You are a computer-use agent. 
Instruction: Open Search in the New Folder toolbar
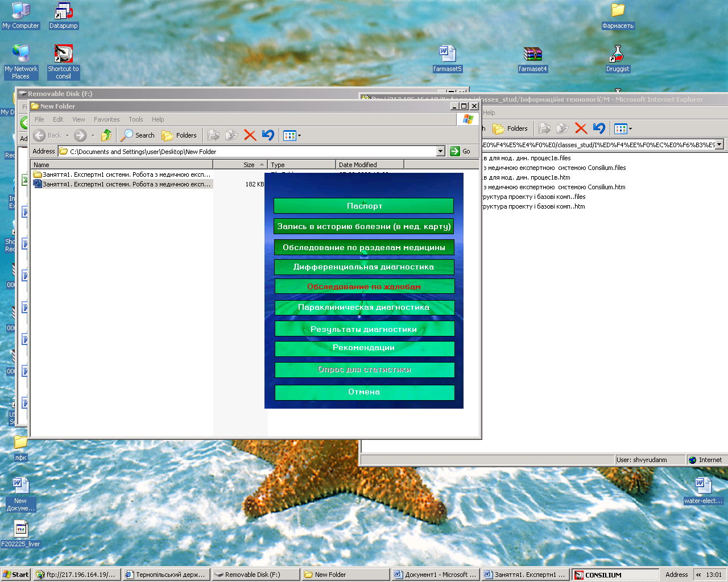click(138, 135)
